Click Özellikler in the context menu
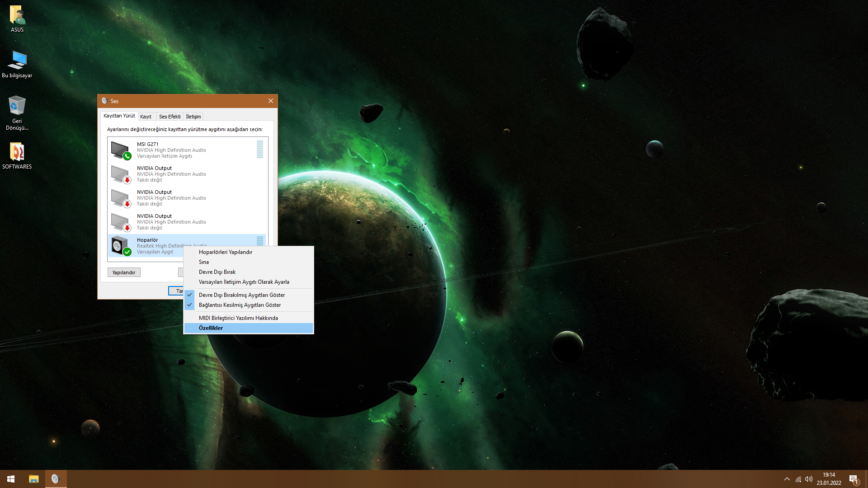Viewport: 868px width, 488px height. 211,328
